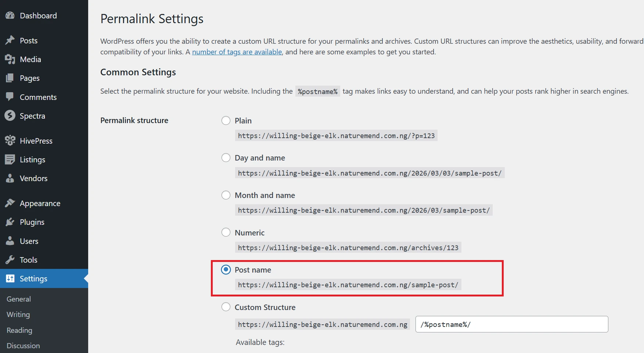Screen dimensions: 644x353
Task: Choose the Day and name option
Action: point(226,158)
